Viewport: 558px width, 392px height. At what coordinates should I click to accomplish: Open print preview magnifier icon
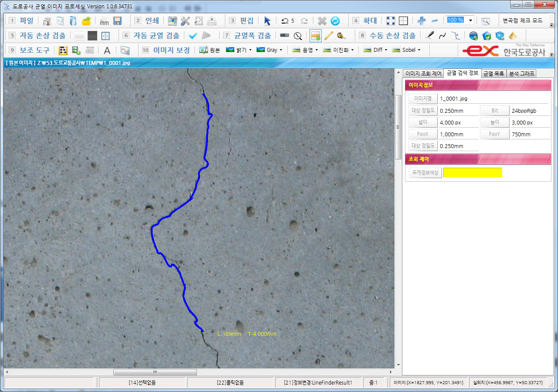198,21
